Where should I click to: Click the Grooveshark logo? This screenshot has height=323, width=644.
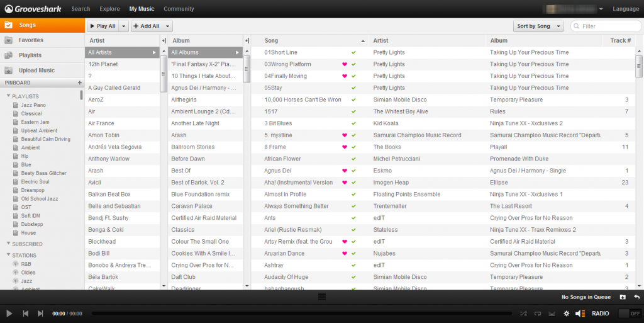(33, 9)
